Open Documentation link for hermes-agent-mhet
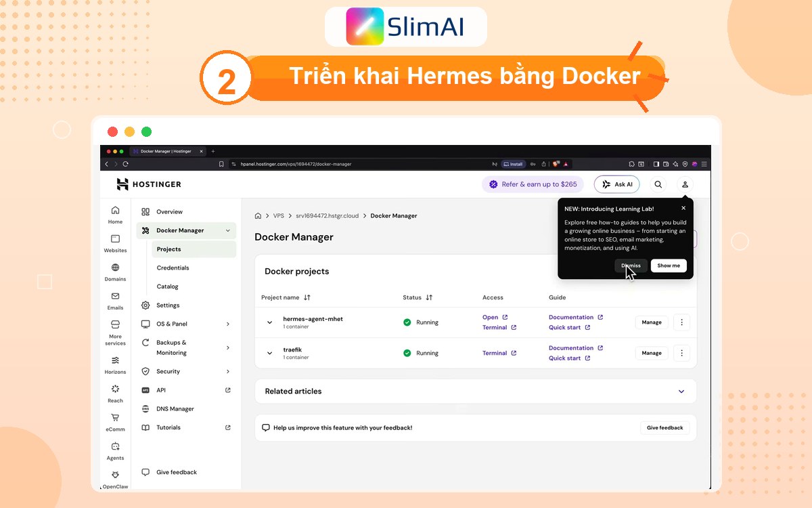 pos(576,317)
